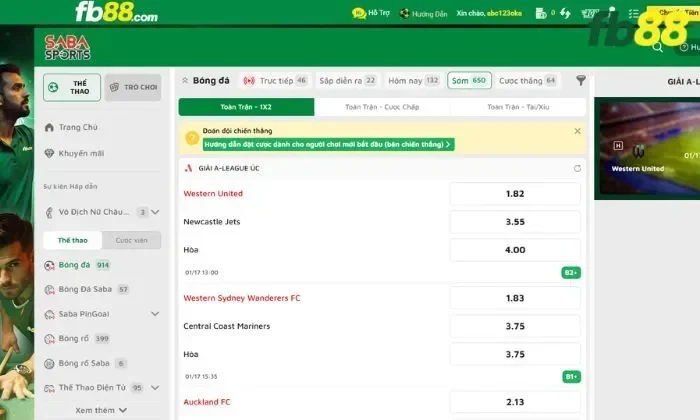The image size is (700, 420).
Task: Expand Xem thêm to show more sports
Action: (x=101, y=410)
